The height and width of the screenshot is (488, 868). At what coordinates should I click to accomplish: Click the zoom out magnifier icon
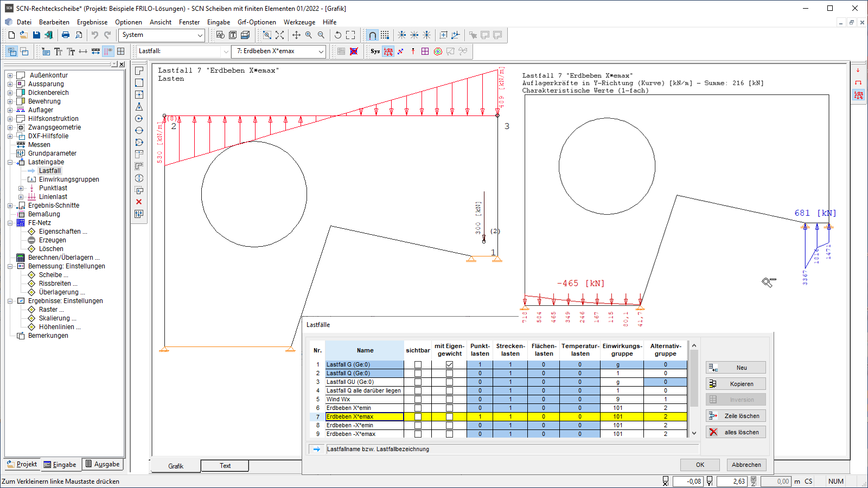(321, 35)
